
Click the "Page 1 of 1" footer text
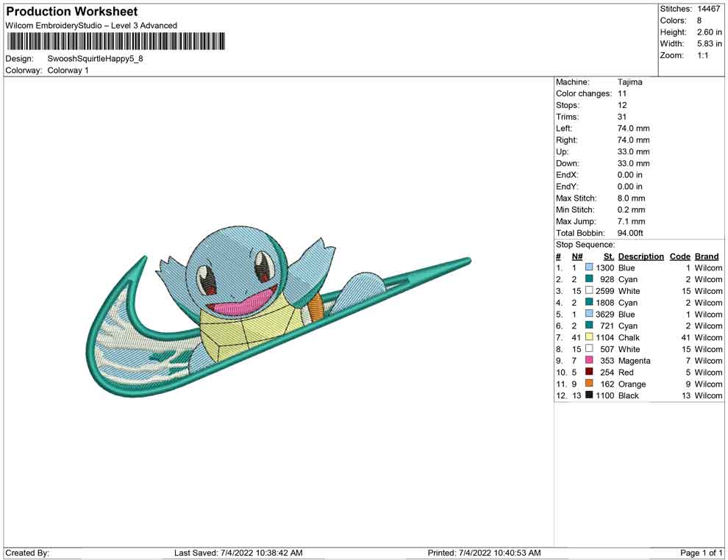[701, 553]
